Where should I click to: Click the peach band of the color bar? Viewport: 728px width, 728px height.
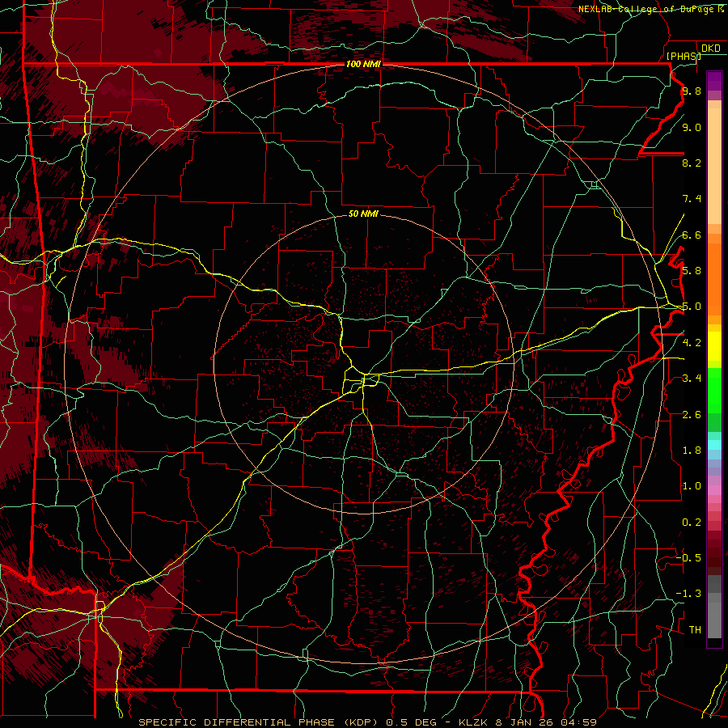714,165
